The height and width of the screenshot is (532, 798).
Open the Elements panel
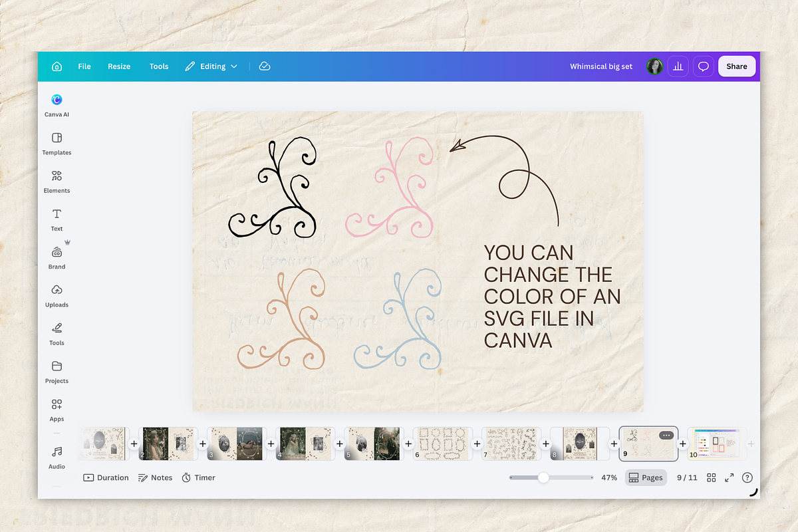57,182
